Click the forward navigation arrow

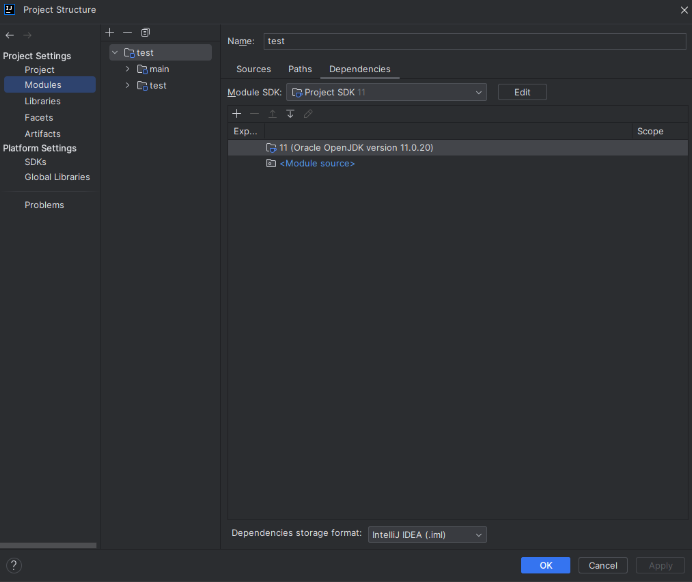(x=27, y=35)
